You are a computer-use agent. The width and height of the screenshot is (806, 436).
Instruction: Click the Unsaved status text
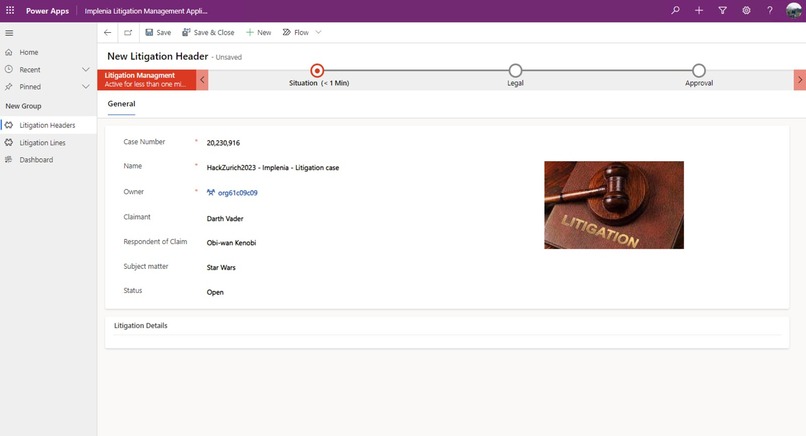(x=229, y=57)
